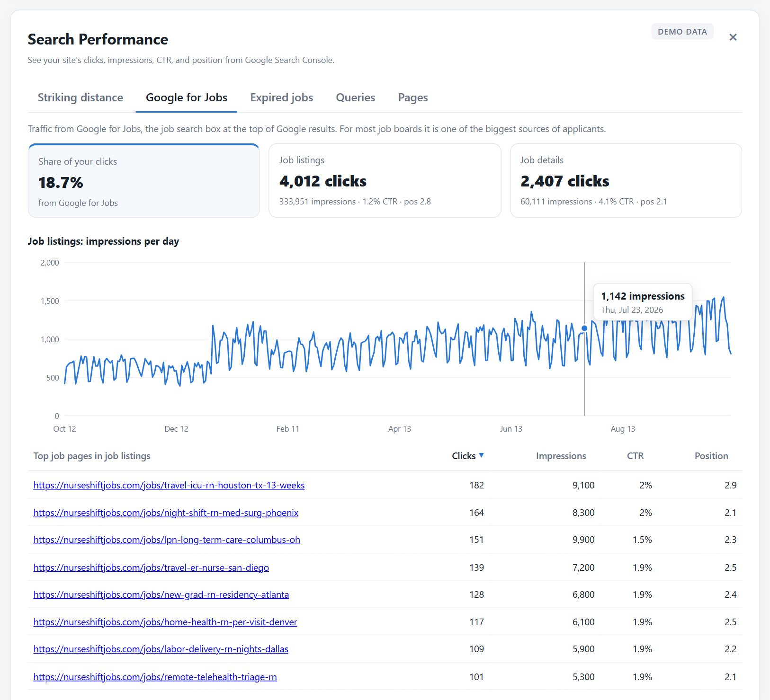Open home-health-rn-per-visit-denver job link
The image size is (770, 700).
pos(165,622)
